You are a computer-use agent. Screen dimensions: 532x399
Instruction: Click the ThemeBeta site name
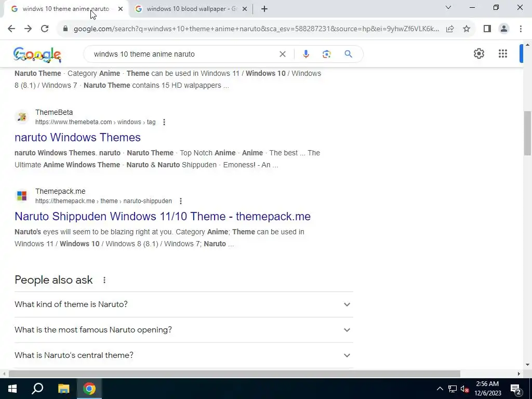pos(54,112)
